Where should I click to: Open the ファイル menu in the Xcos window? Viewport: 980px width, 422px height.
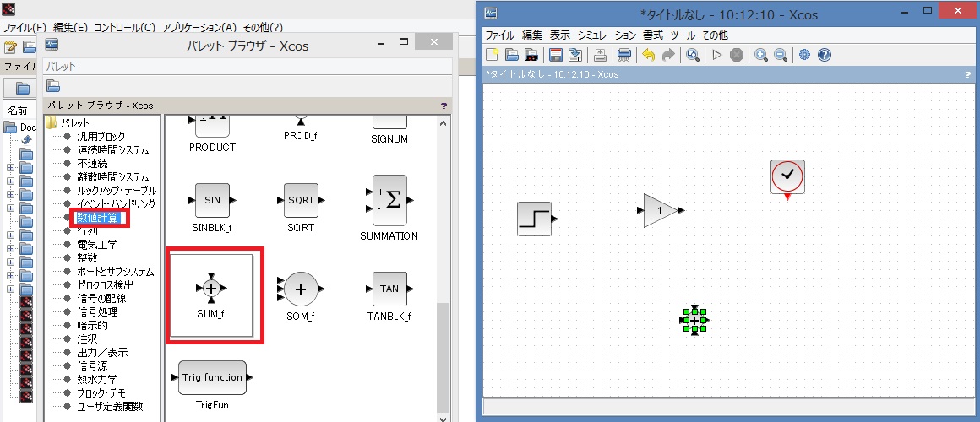tap(500, 35)
